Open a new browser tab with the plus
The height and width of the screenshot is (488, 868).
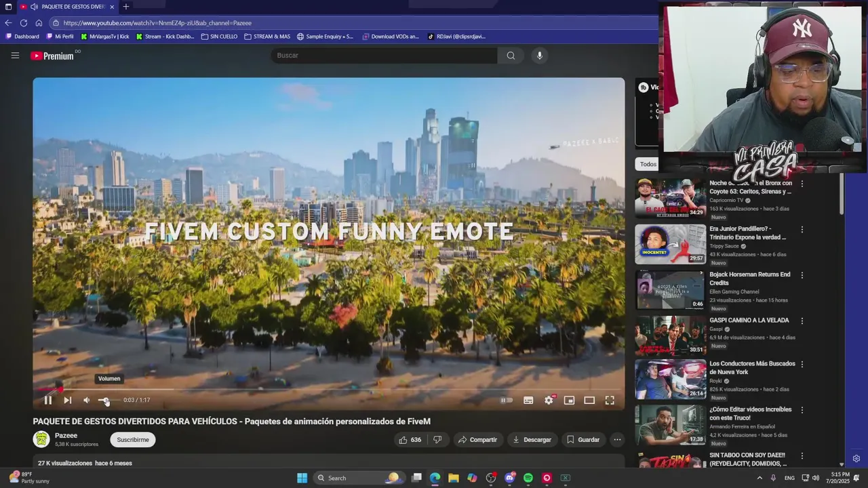pyautogui.click(x=125, y=7)
